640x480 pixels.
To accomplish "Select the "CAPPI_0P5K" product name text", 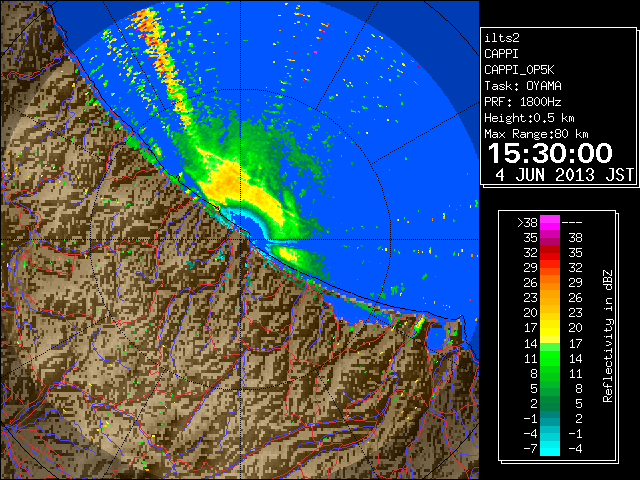I will coord(519,70).
